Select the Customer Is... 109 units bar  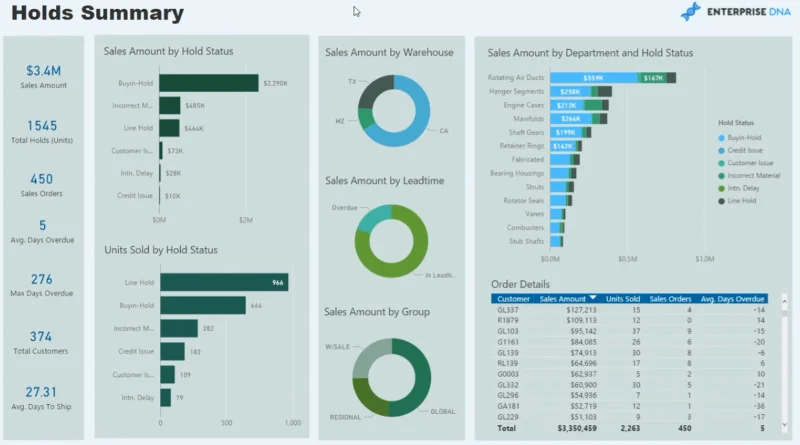167,375
